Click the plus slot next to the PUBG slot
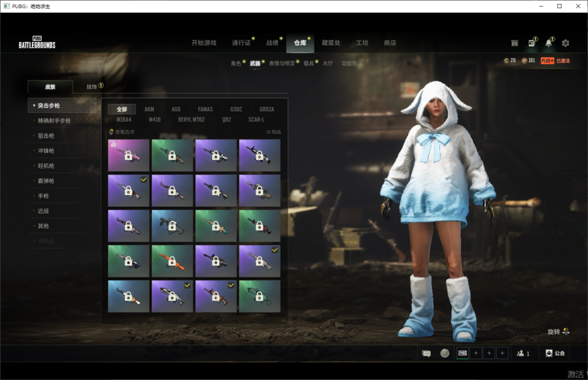 [x=476, y=353]
